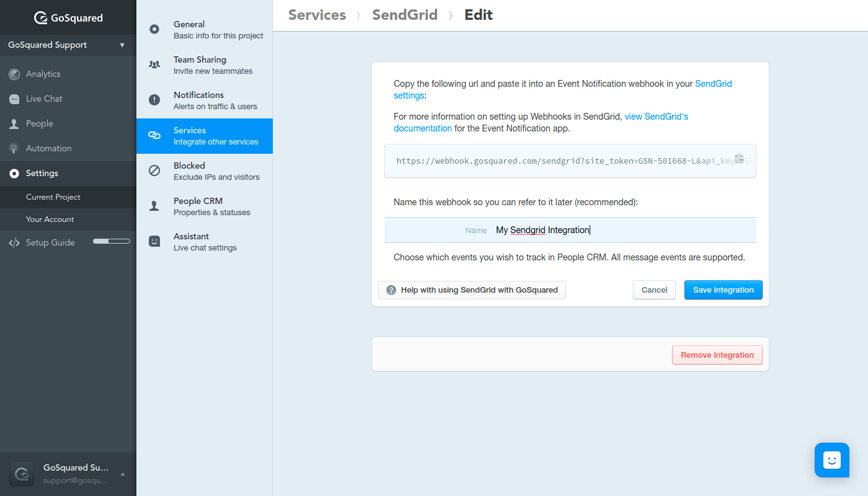Click the Settings gear icon

(x=14, y=173)
